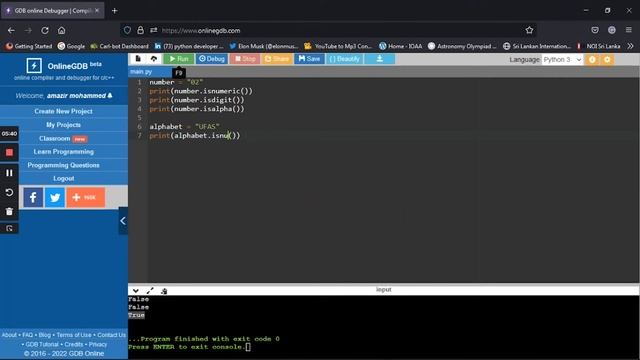Click the console output area
This screenshot has height=360, width=640.
[x=384, y=327]
